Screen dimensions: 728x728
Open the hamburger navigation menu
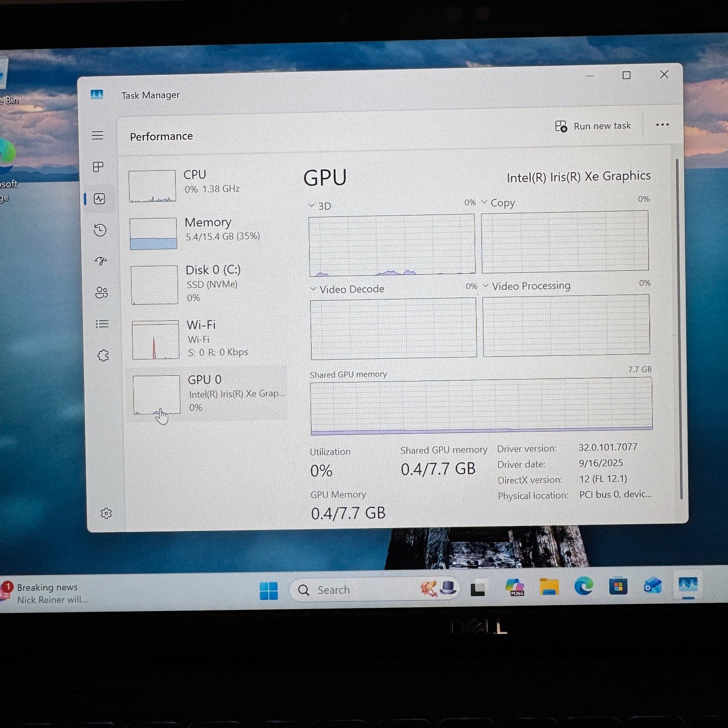click(x=98, y=135)
